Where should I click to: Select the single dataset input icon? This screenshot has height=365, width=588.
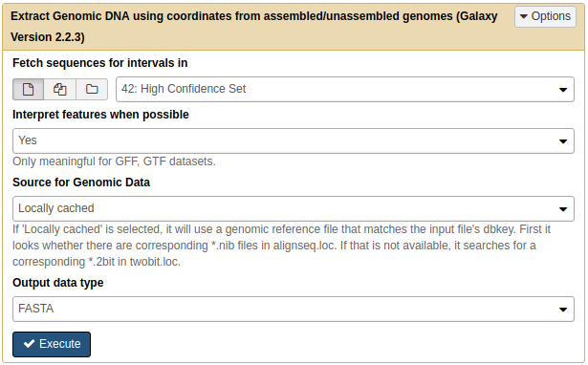[28, 89]
